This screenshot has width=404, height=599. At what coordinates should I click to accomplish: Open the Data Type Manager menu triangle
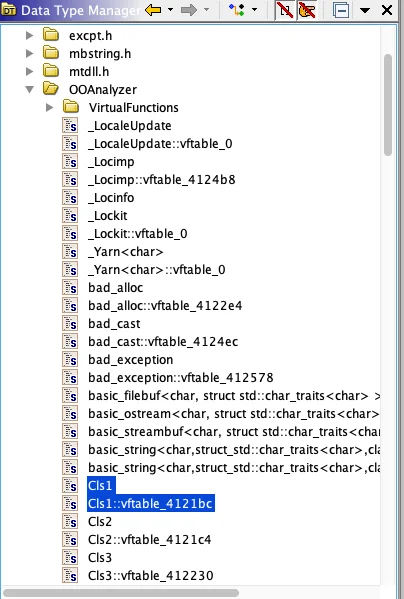tap(365, 10)
